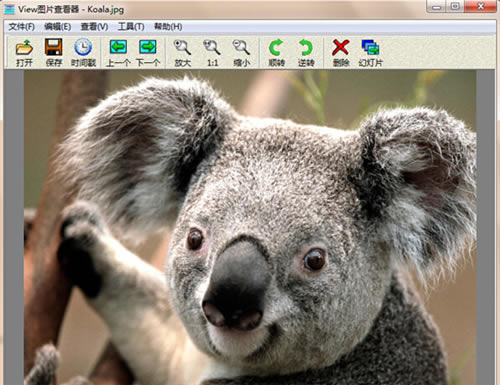Click the koala photo in the viewer
Image resolution: width=500 pixels, height=385 pixels.
coord(250,227)
